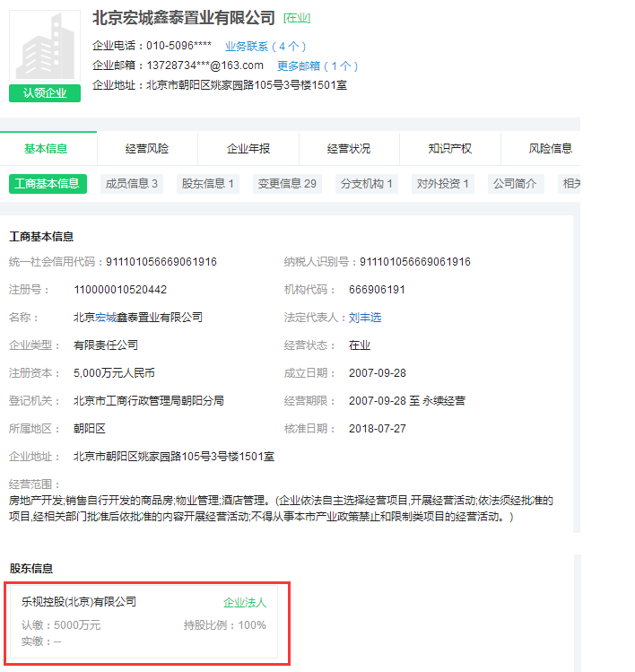Screen dimensions: 635x672
Task: Click 持股比例：100% on shareholder card
Action: click(x=225, y=625)
